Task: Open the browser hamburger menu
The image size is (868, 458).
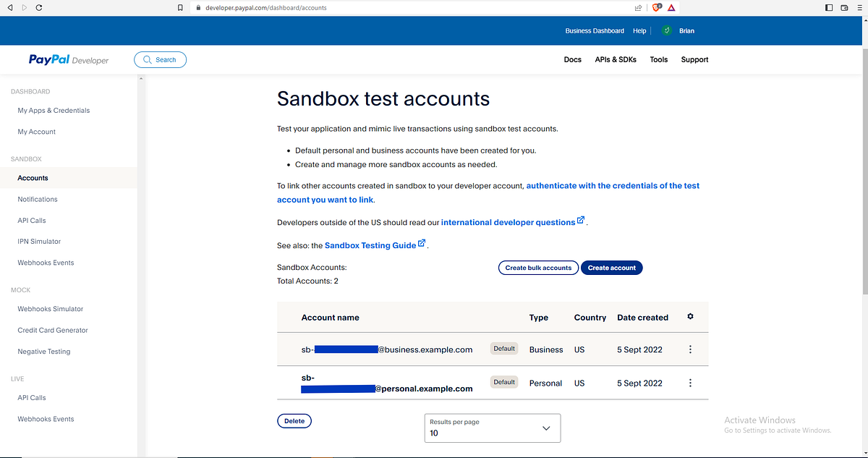Action: [859, 7]
